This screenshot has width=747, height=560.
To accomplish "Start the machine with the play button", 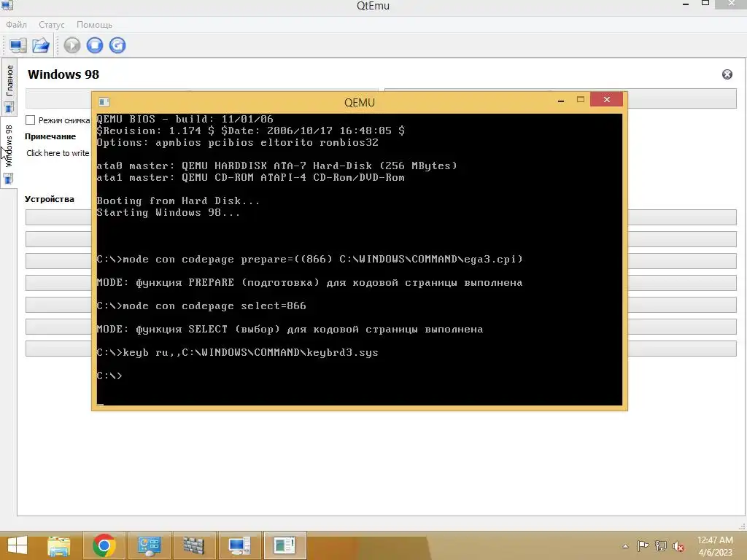I will [72, 45].
